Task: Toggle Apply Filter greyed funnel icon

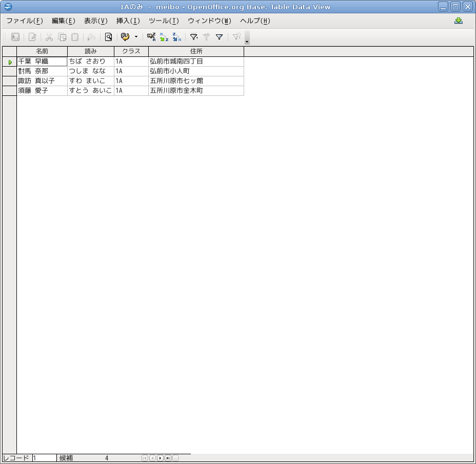Action: pos(206,37)
